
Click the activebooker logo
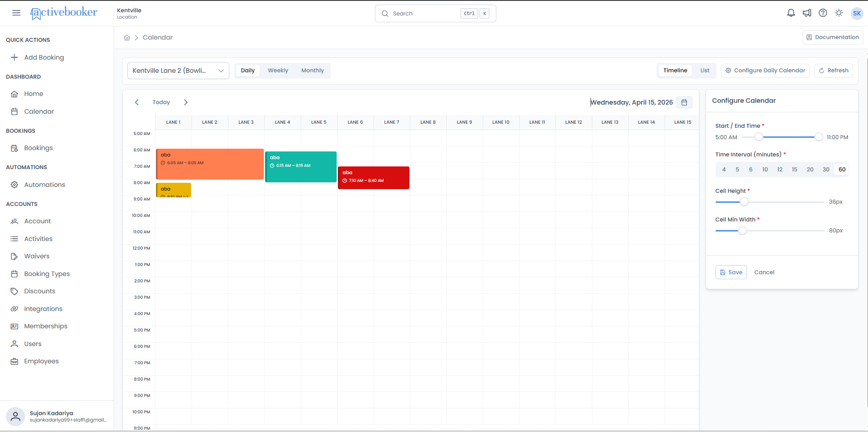[64, 13]
